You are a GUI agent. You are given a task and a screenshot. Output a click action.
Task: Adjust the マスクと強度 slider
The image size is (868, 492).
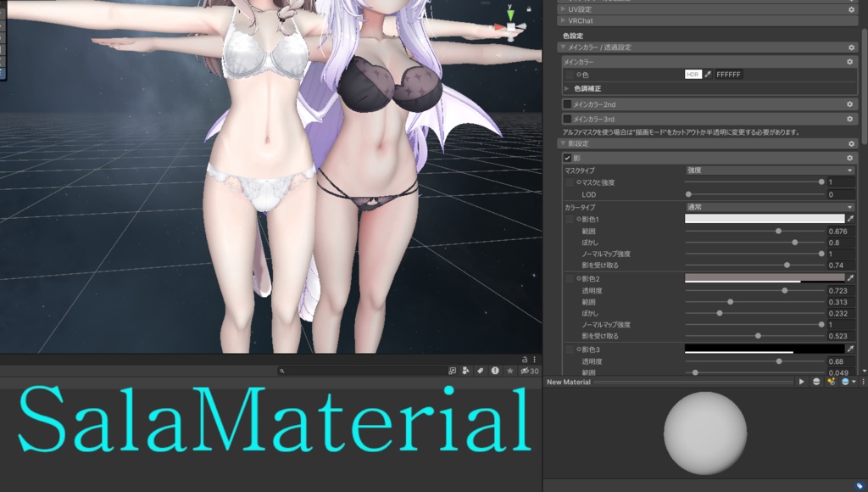point(755,182)
